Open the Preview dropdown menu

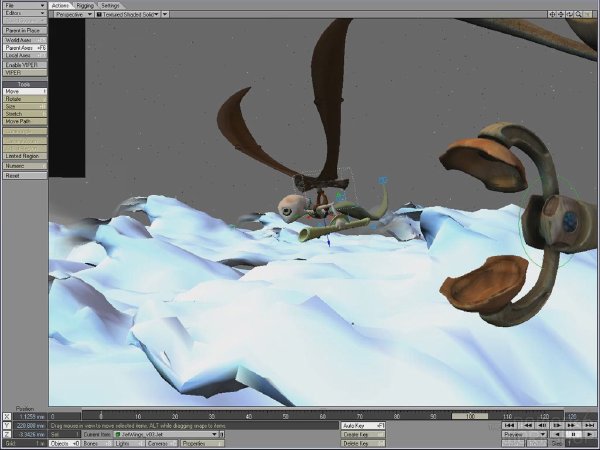click(525, 434)
